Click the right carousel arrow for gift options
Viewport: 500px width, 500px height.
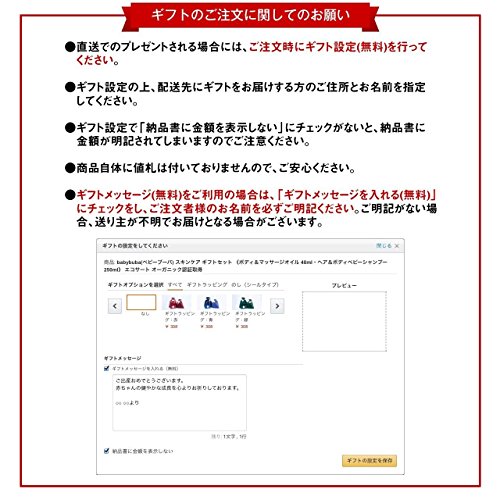(277, 306)
